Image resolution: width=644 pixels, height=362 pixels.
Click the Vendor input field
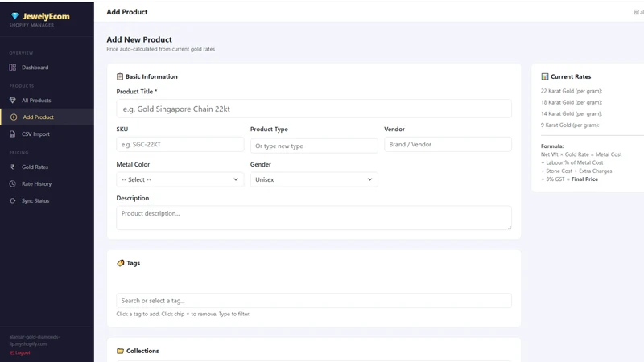click(x=448, y=145)
